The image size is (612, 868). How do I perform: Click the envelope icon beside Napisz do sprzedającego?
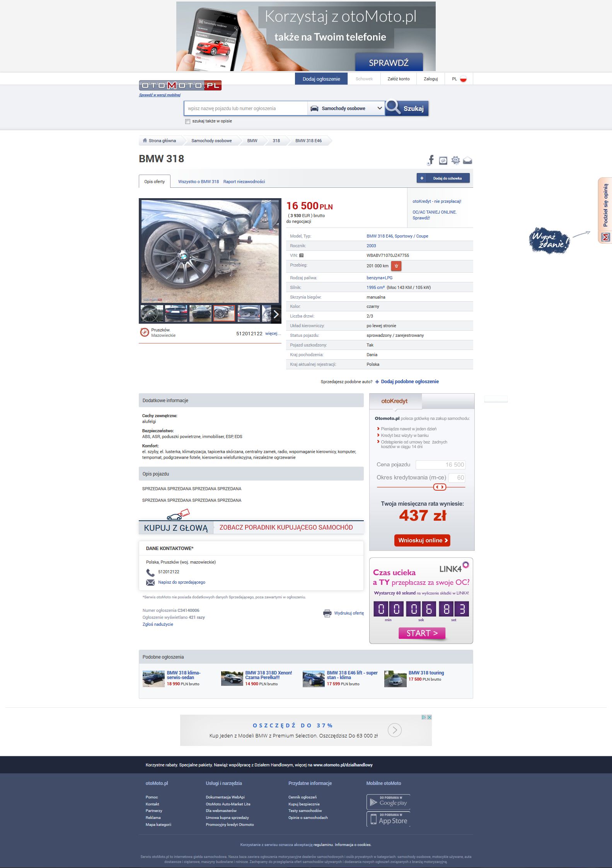click(x=150, y=583)
